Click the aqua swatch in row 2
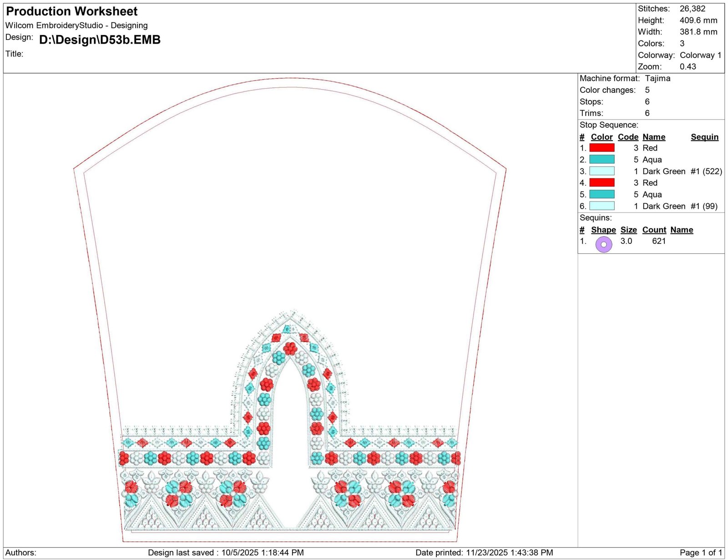The height and width of the screenshot is (560, 728). tap(602, 159)
